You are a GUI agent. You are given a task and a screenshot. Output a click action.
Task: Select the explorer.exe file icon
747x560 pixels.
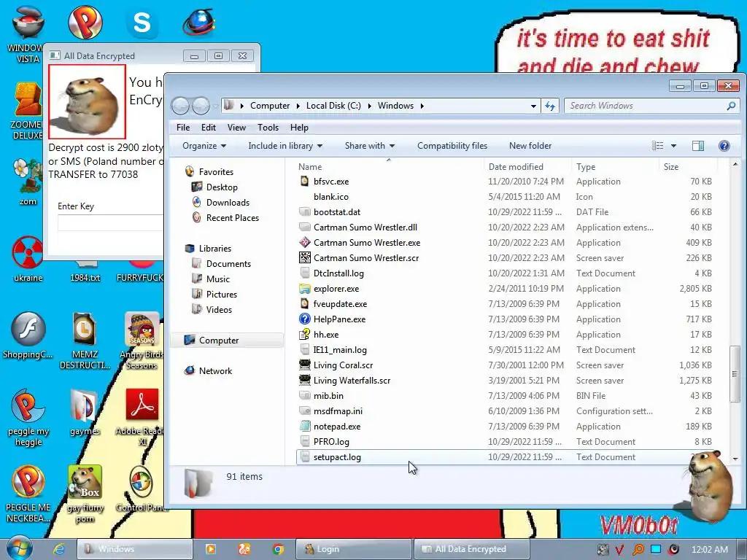(x=305, y=289)
